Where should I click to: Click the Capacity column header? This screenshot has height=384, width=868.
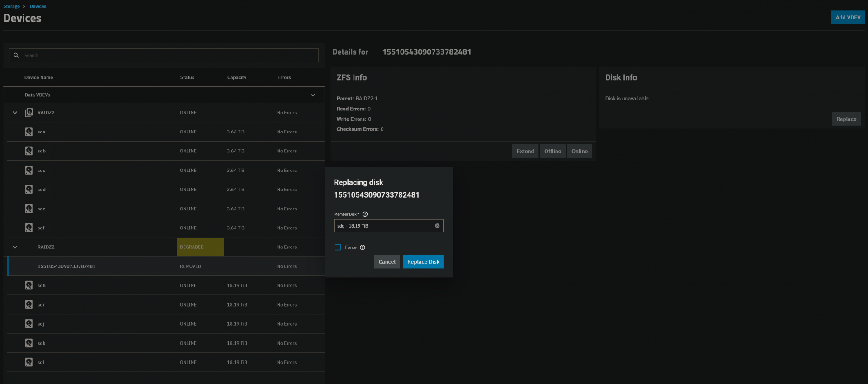[x=237, y=77]
